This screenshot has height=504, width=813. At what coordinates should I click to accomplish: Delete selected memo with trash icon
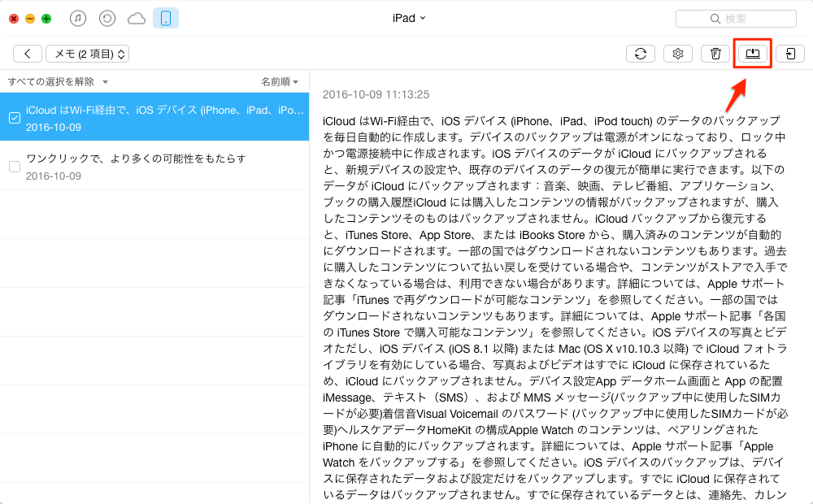(715, 54)
